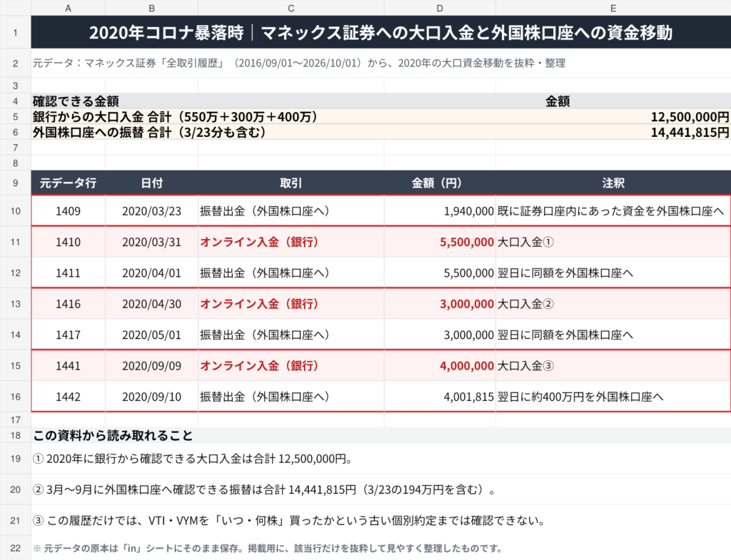This screenshot has height=560, width=731.
Task: Select column C header
Action: [291, 8]
